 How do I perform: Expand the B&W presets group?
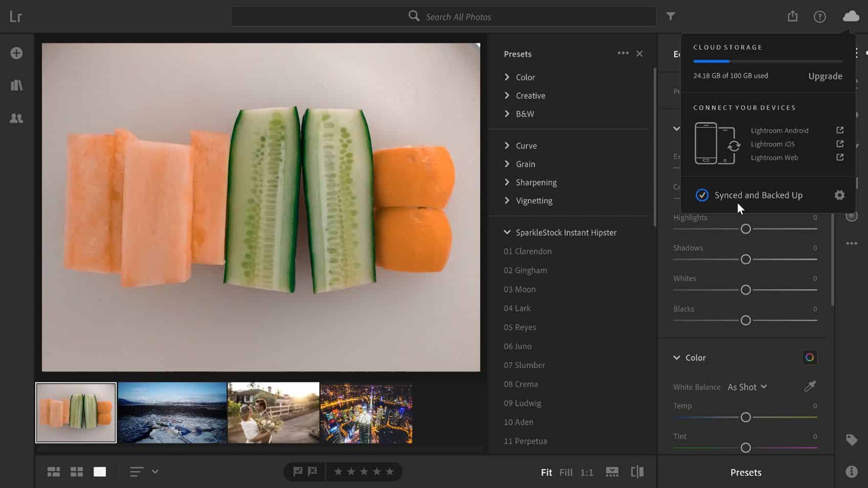tap(519, 114)
